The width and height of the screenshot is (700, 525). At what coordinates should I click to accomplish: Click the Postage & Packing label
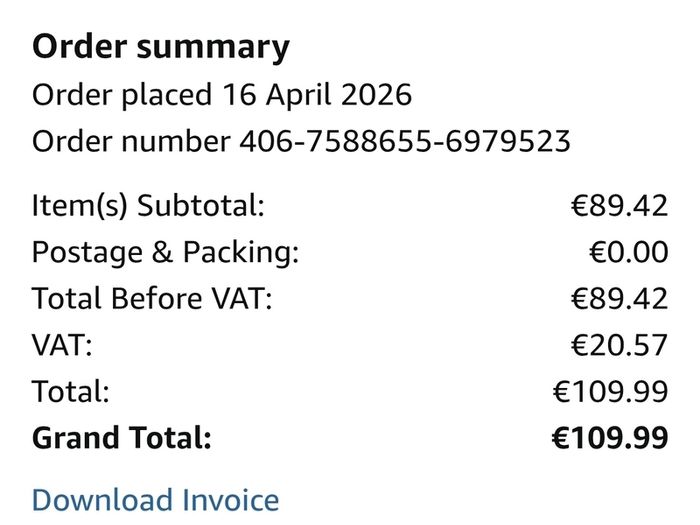click(165, 253)
